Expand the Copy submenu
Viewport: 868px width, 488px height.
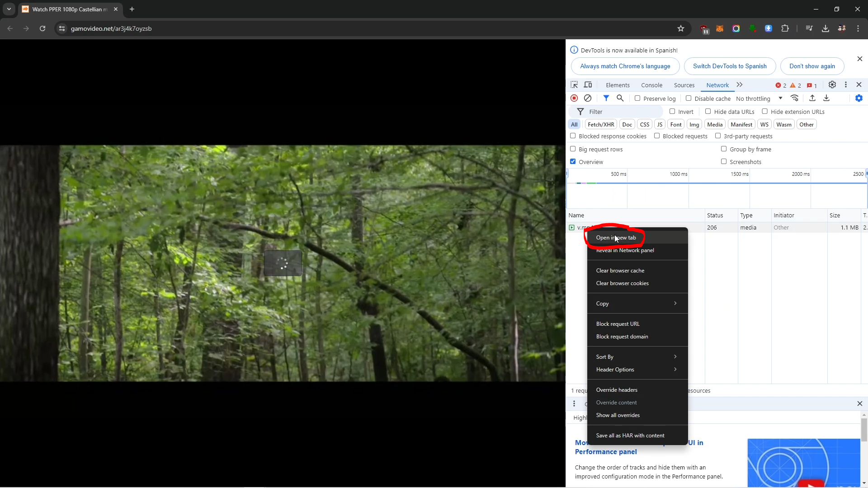click(637, 304)
